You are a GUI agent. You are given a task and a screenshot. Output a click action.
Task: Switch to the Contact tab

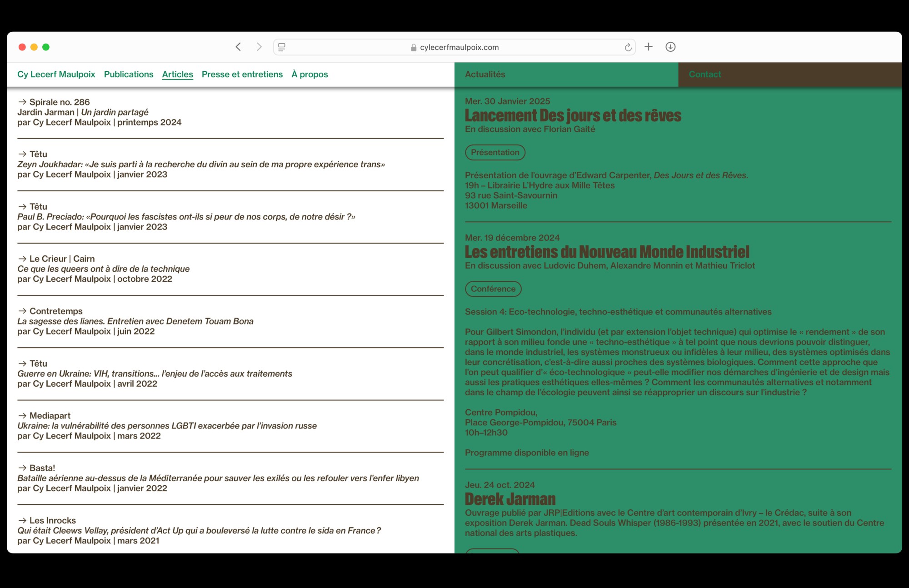tap(704, 74)
